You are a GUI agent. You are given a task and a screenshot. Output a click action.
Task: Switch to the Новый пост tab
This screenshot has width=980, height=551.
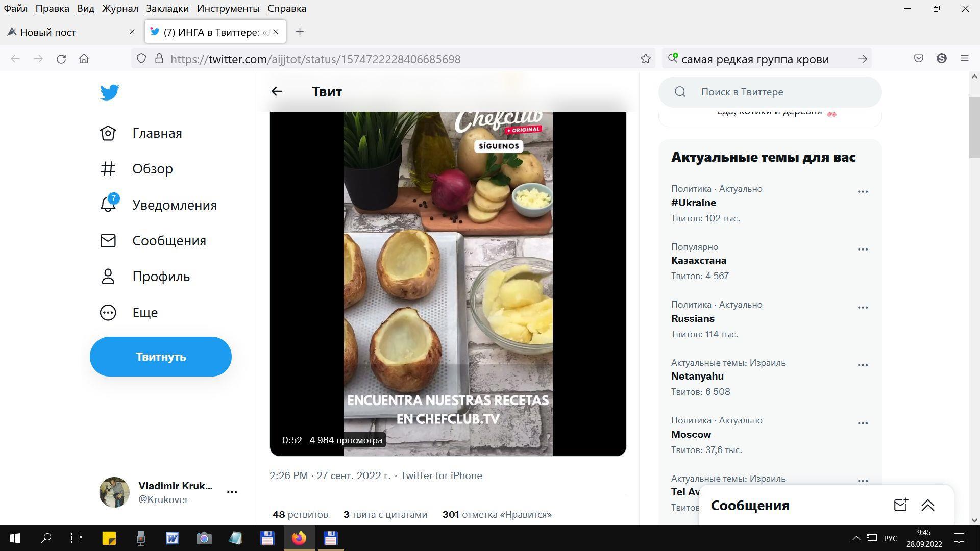pos(48,32)
